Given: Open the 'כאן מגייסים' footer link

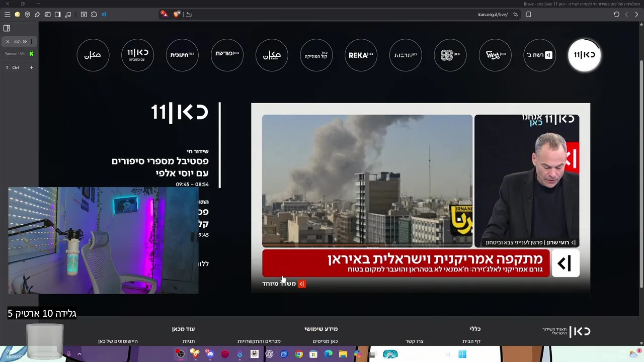Looking at the screenshot, I should pos(325,341).
